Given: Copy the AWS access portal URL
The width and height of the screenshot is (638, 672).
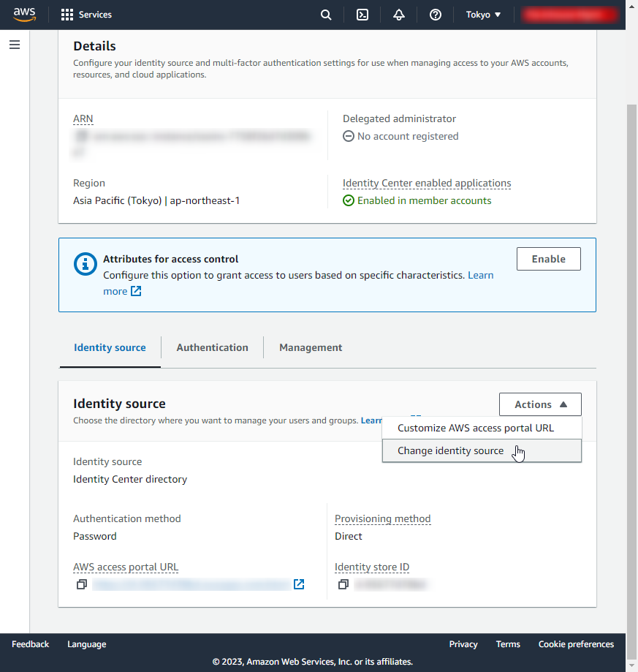Looking at the screenshot, I should [81, 584].
